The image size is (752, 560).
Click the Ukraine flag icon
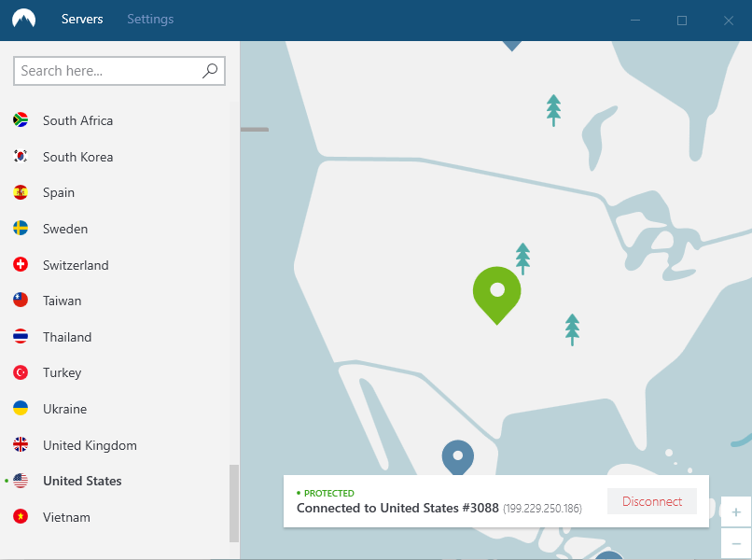point(21,409)
